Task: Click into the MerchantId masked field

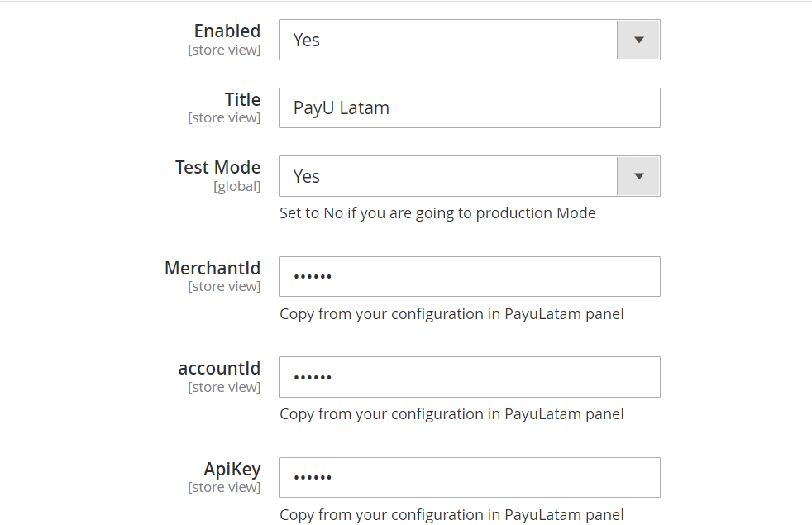Action: tap(470, 276)
